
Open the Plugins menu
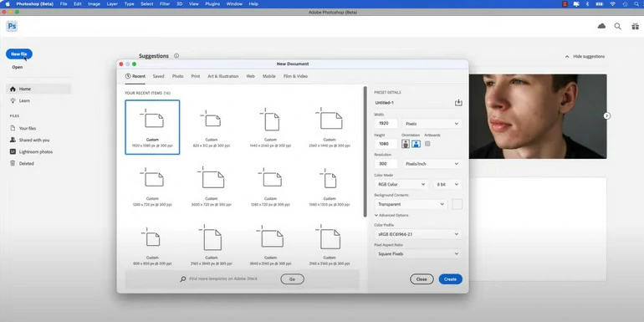coord(212,3)
